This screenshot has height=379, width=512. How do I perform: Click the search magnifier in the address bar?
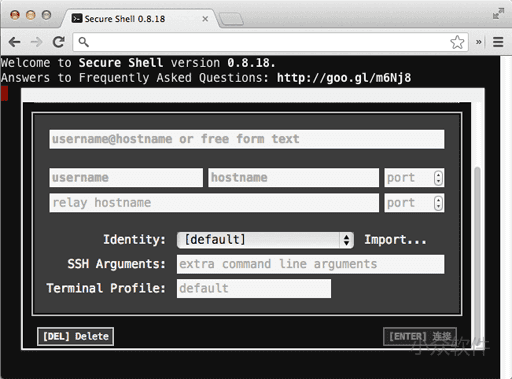click(83, 42)
